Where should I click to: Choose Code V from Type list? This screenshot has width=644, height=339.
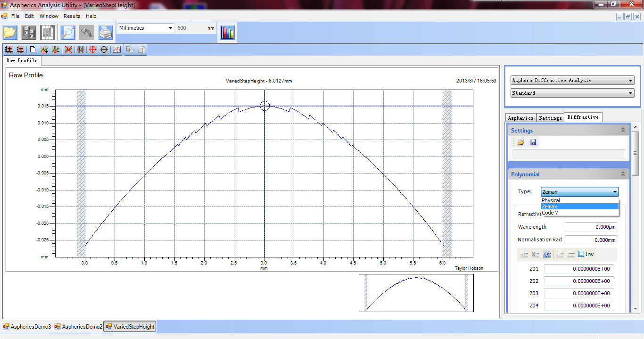(579, 213)
